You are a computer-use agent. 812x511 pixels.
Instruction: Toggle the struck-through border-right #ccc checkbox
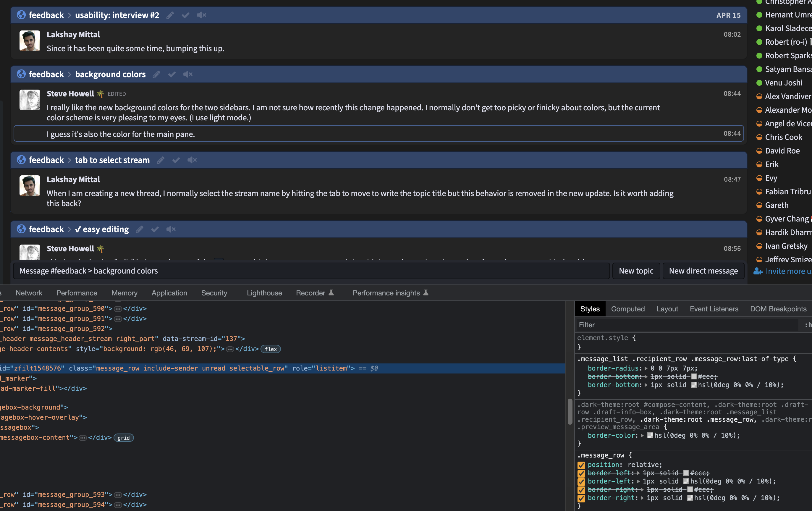tap(581, 490)
